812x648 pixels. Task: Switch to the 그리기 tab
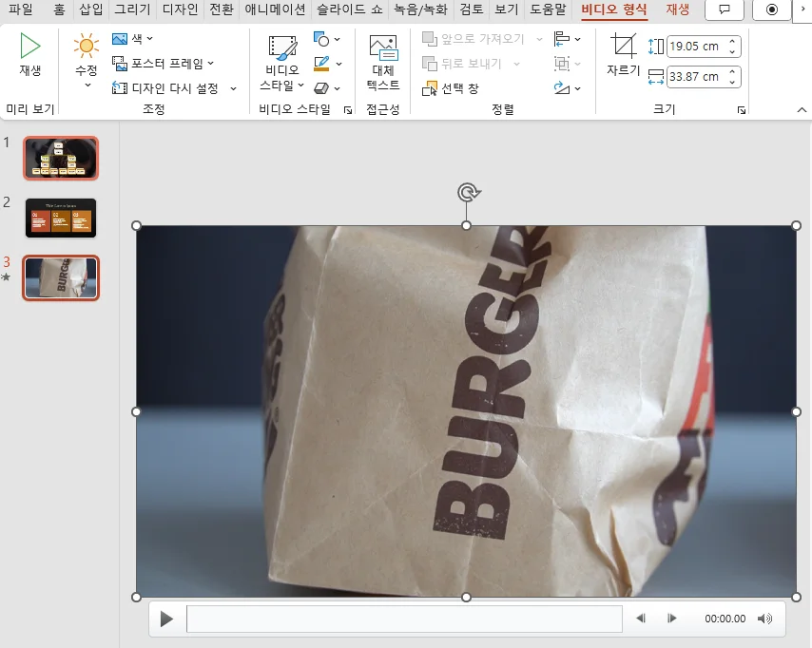tap(132, 10)
